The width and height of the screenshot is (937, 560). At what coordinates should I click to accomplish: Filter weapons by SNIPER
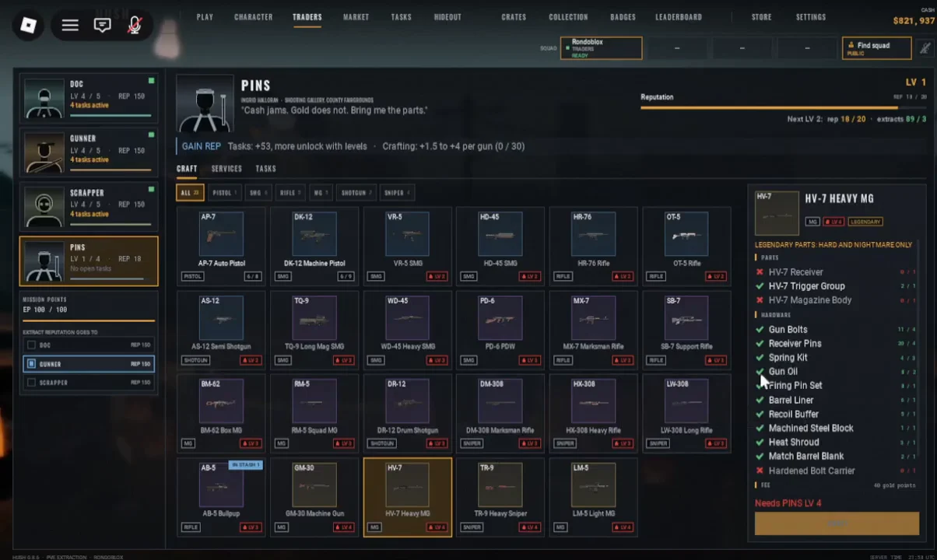(x=397, y=193)
